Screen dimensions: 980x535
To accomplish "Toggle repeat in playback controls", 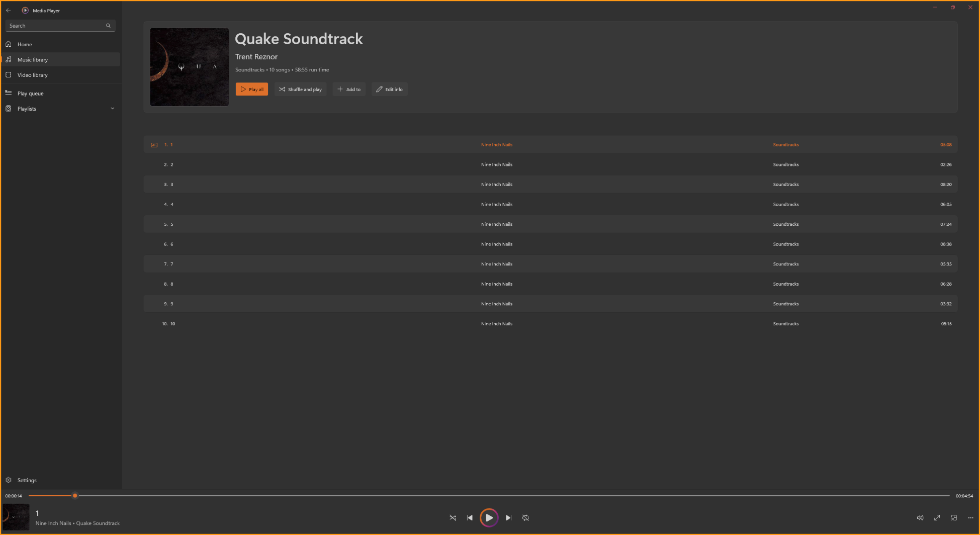I will click(525, 518).
